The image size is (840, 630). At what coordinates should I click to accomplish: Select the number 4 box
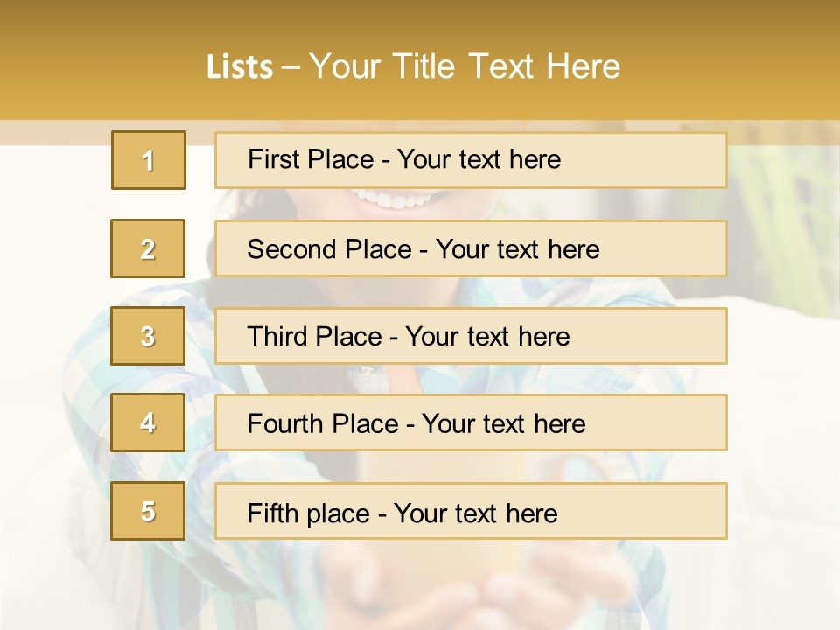coord(148,423)
